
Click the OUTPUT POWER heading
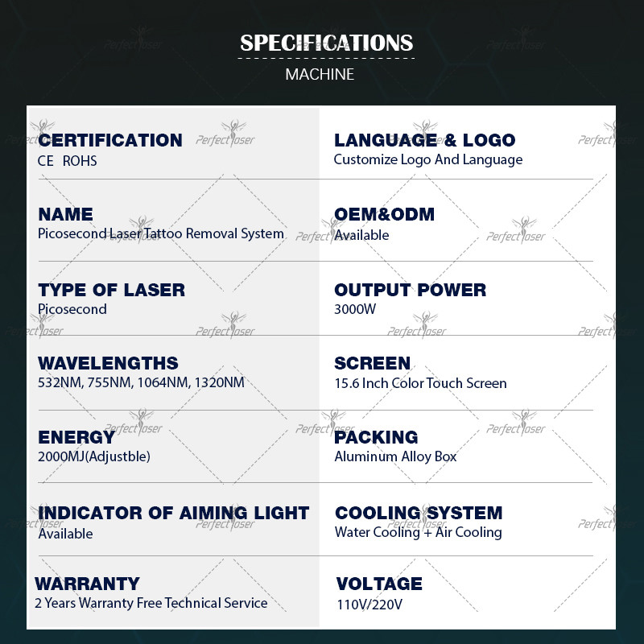tap(411, 290)
